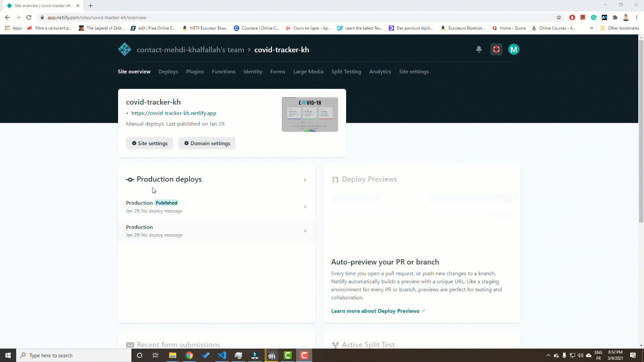Open File Explorer from the taskbar
This screenshot has height=362, width=644.
(x=172, y=355)
